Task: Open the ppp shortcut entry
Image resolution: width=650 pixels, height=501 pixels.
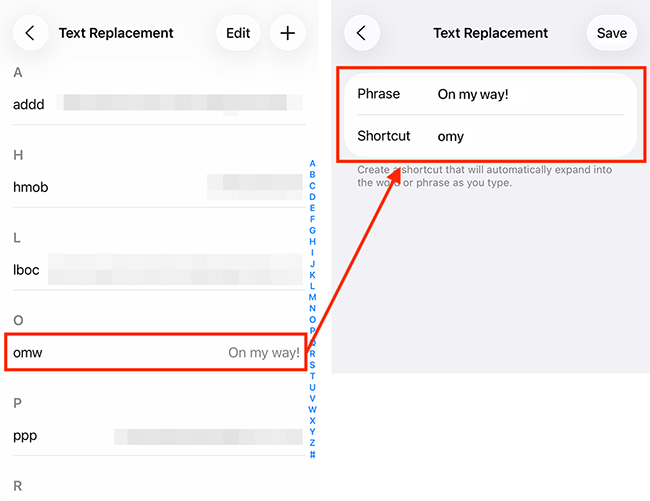Action: click(155, 436)
